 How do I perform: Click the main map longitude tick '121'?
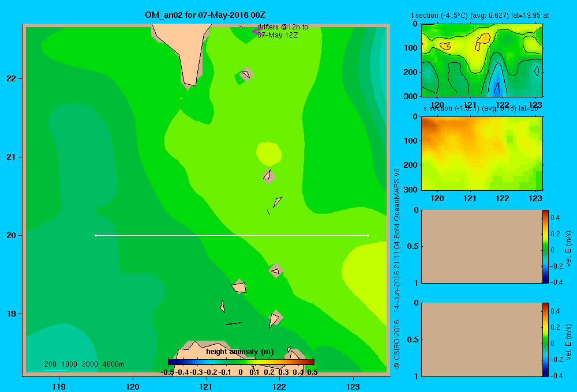(206, 387)
